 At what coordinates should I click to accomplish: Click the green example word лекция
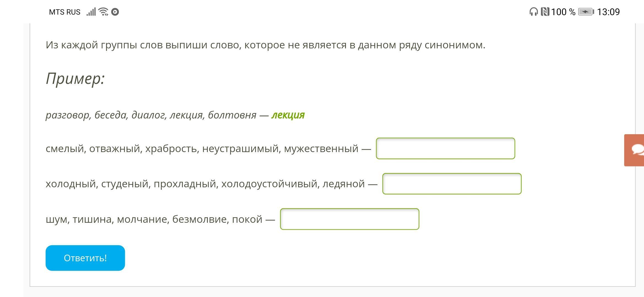click(x=288, y=115)
